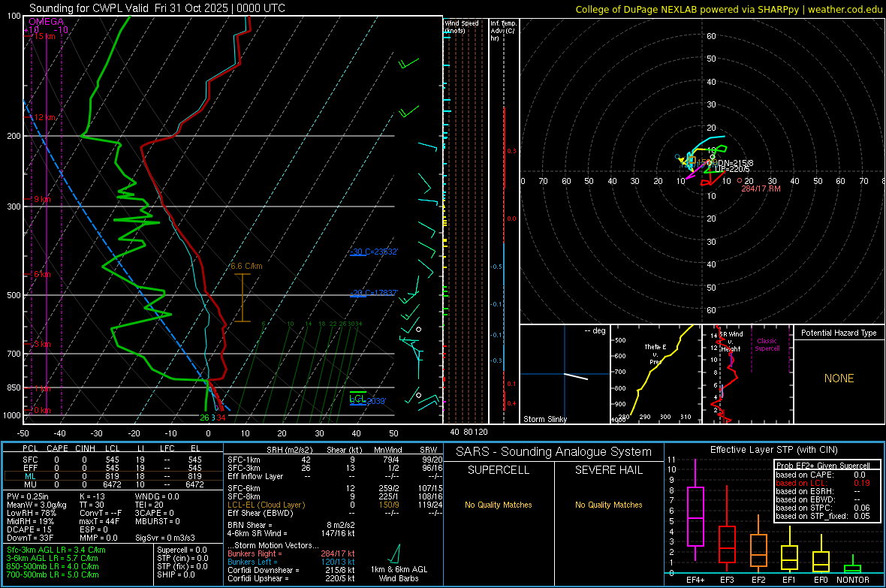The image size is (886, 588).
Task: Click the 'WNDG = 0.0' value
Action: click(x=156, y=496)
